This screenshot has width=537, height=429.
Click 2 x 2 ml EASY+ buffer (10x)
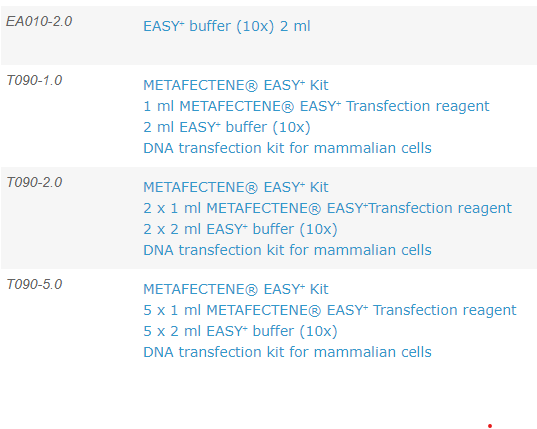point(240,229)
